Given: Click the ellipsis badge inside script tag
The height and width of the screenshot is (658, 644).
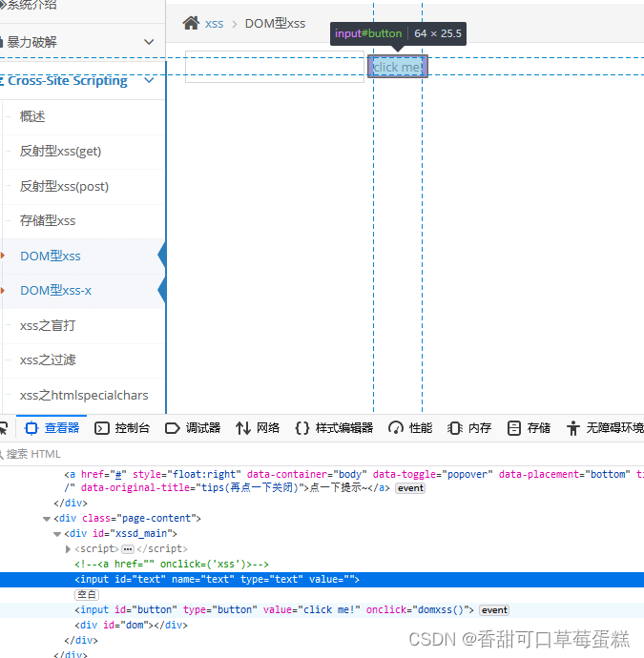Looking at the screenshot, I should click(x=128, y=549).
